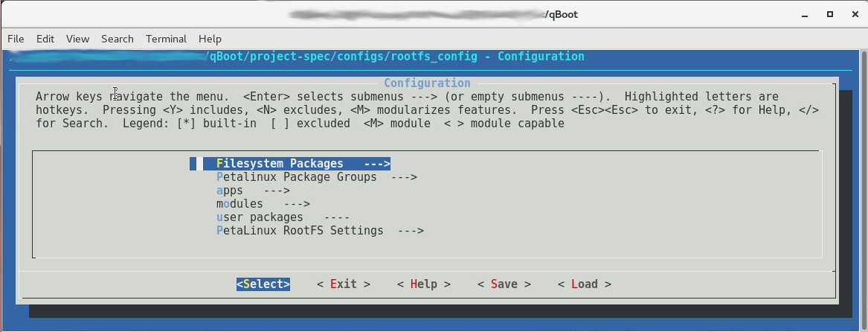This screenshot has height=332, width=868.
Task: Open the Terminal menu
Action: (x=166, y=39)
